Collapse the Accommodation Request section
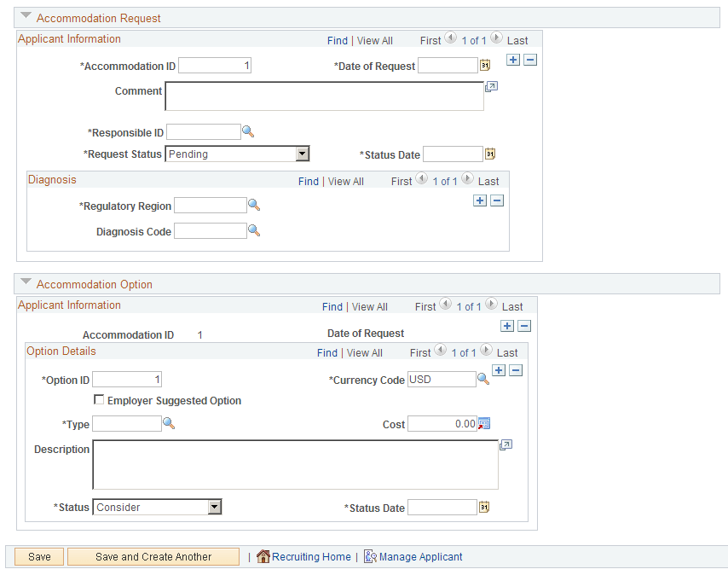This screenshot has width=728, height=575. (25, 15)
